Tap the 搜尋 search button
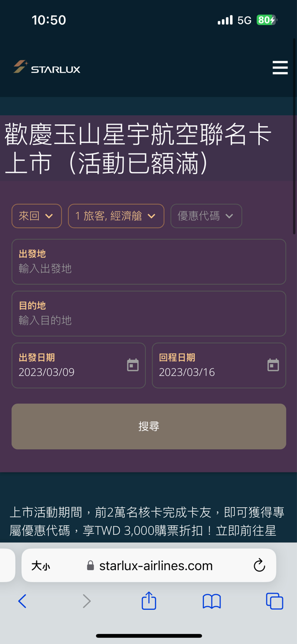Image resolution: width=297 pixels, height=644 pixels. 149,427
